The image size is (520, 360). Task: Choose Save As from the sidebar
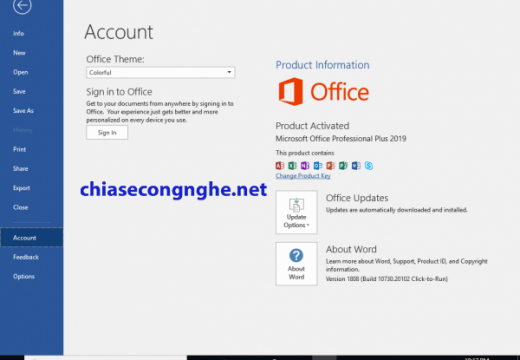[23, 111]
